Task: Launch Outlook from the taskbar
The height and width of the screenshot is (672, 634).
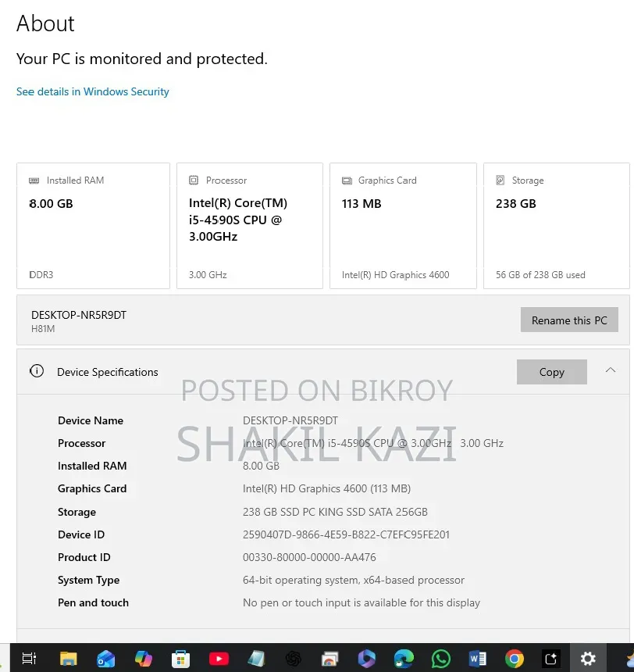Action: click(105, 659)
